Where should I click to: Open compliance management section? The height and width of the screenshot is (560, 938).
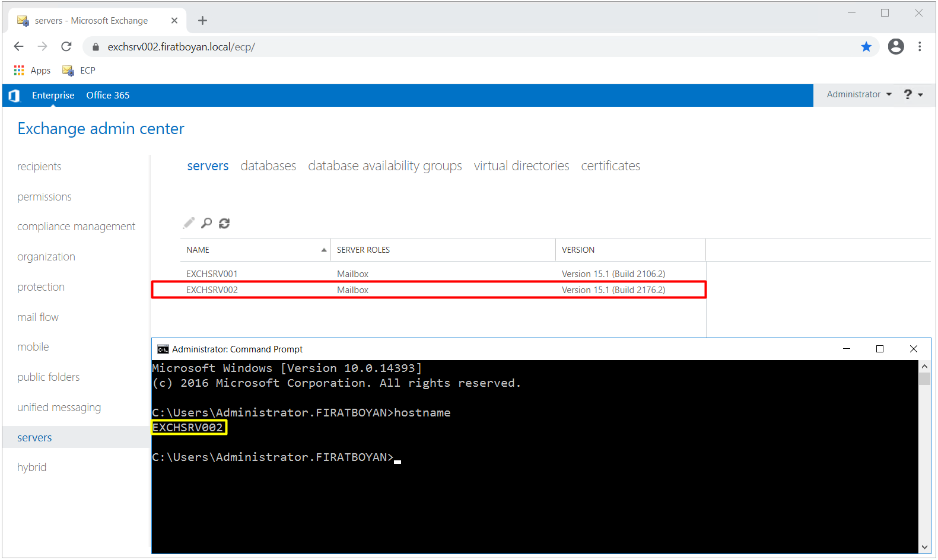77,227
